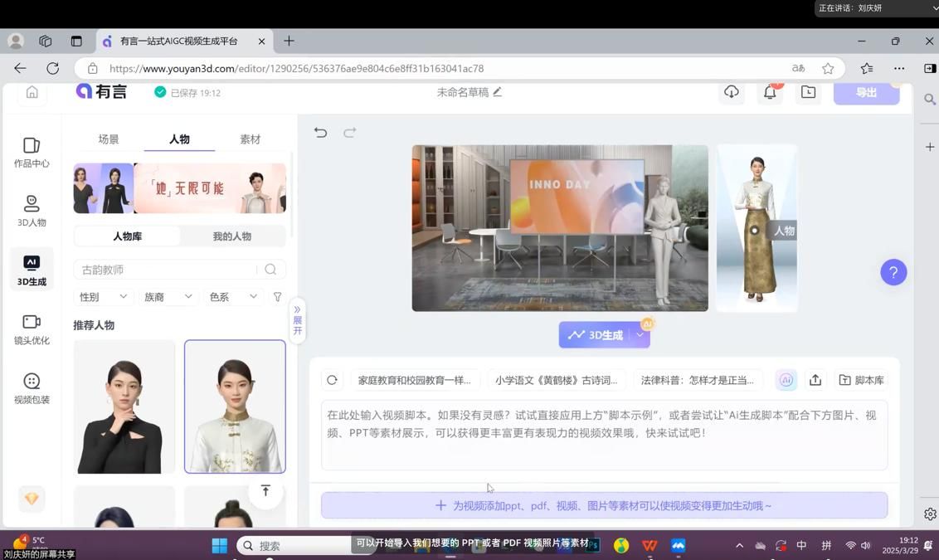Click the cloud download icon
939x560 pixels.
[731, 92]
